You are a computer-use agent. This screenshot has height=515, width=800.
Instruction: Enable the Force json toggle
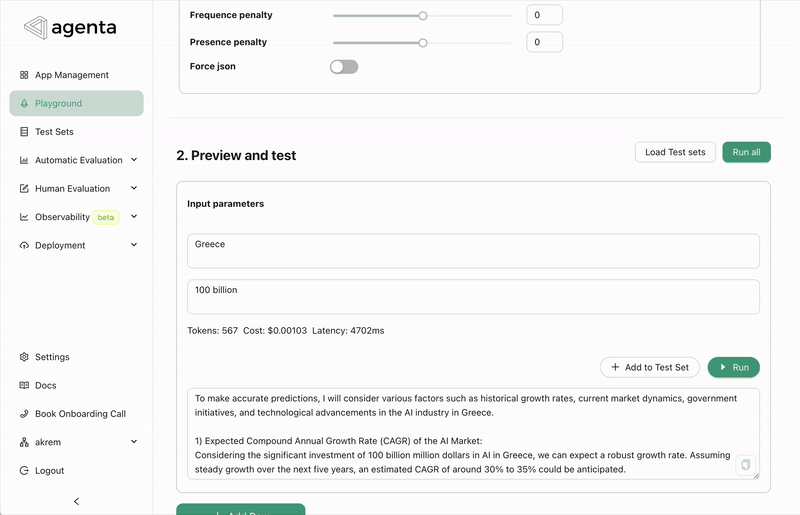[x=343, y=67]
